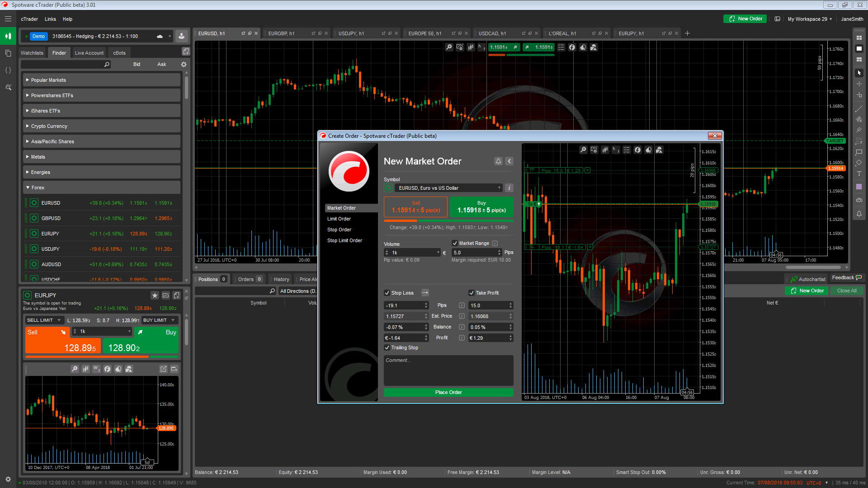This screenshot has height=488, width=868.
Task: Add EURJPY to favorites with star icon
Action: pyautogui.click(x=155, y=296)
